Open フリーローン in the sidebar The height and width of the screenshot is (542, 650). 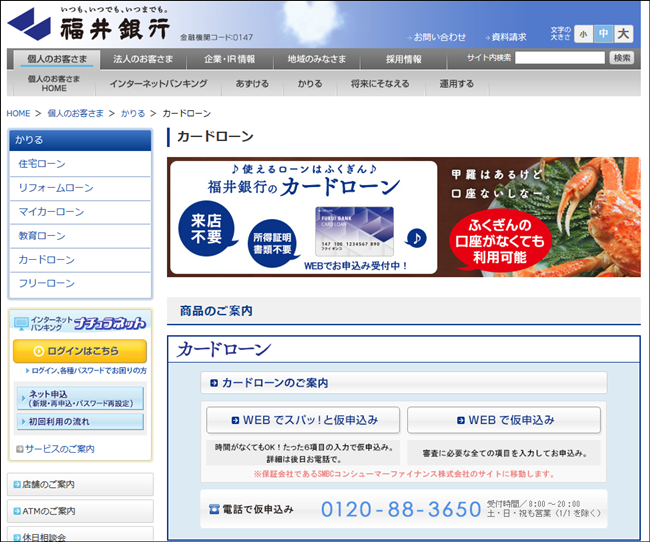click(x=80, y=284)
